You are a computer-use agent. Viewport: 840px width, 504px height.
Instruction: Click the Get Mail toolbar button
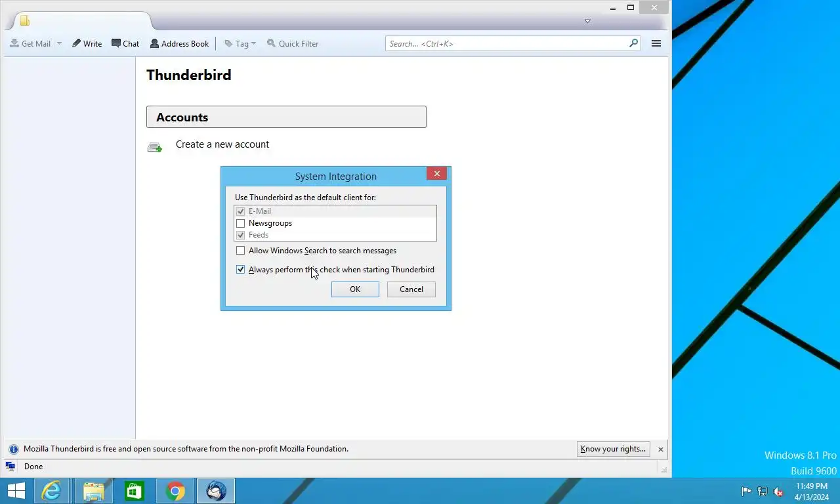(30, 43)
